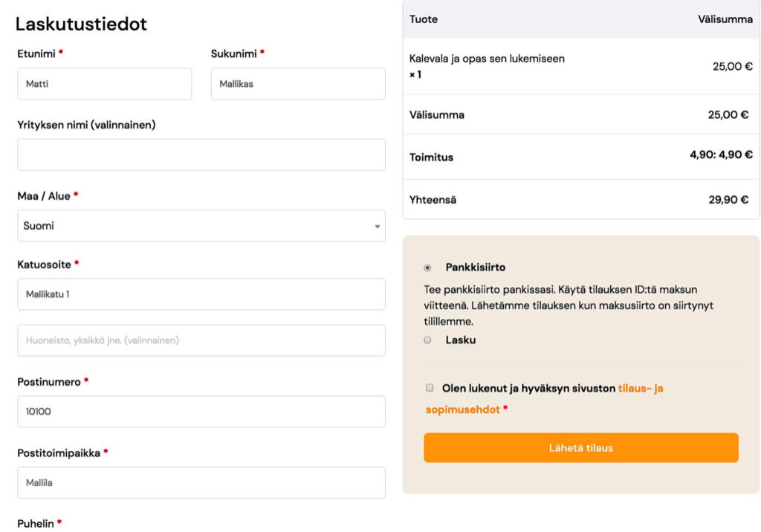This screenshot has height=532, width=761.
Task: Click the Yhteensä total row
Action: pyautogui.click(x=580, y=200)
